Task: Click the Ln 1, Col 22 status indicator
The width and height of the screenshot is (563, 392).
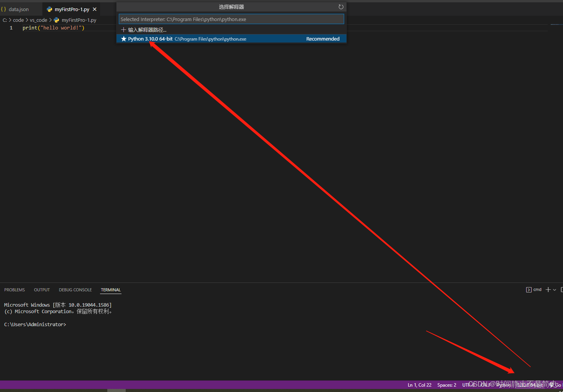Action: [x=420, y=385]
